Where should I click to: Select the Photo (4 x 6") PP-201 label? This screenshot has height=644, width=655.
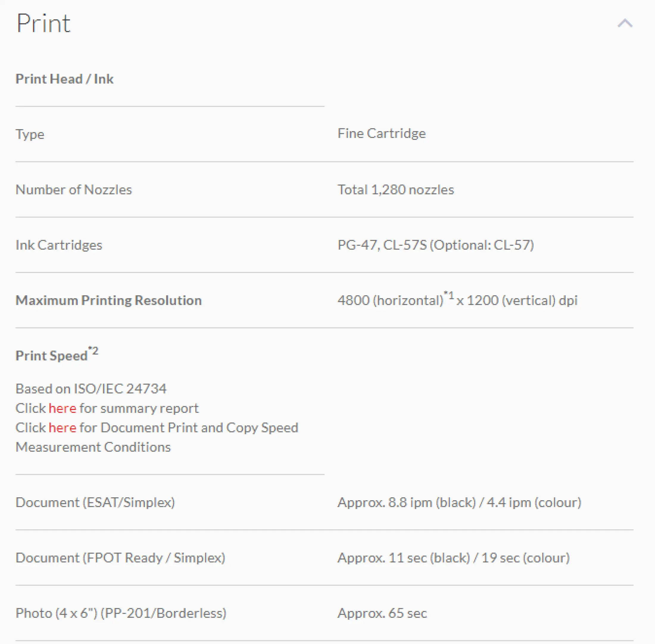pyautogui.click(x=121, y=613)
